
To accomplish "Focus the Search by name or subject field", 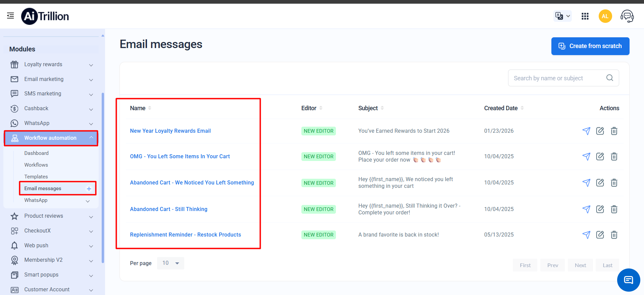I will click(x=557, y=78).
